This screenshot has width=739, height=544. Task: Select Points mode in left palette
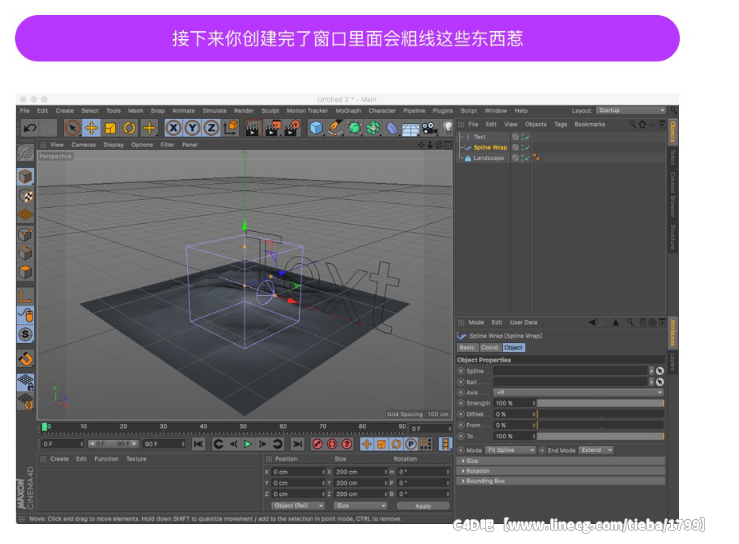[x=25, y=234]
